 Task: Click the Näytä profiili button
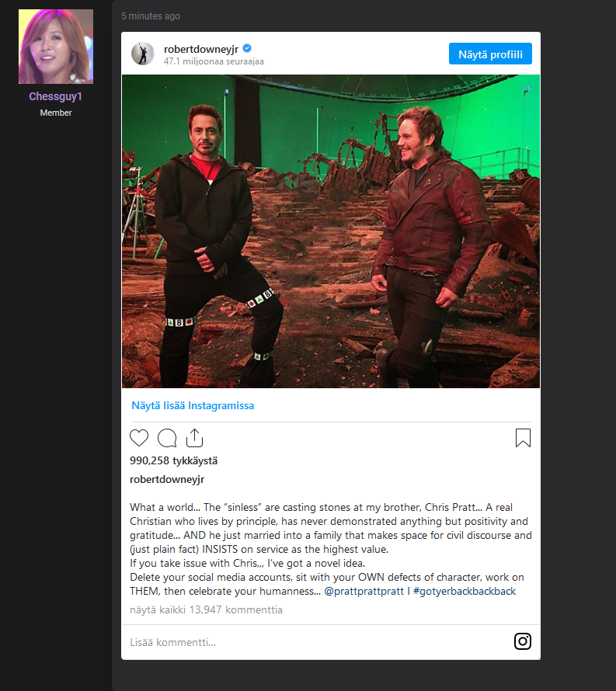pyautogui.click(x=490, y=54)
